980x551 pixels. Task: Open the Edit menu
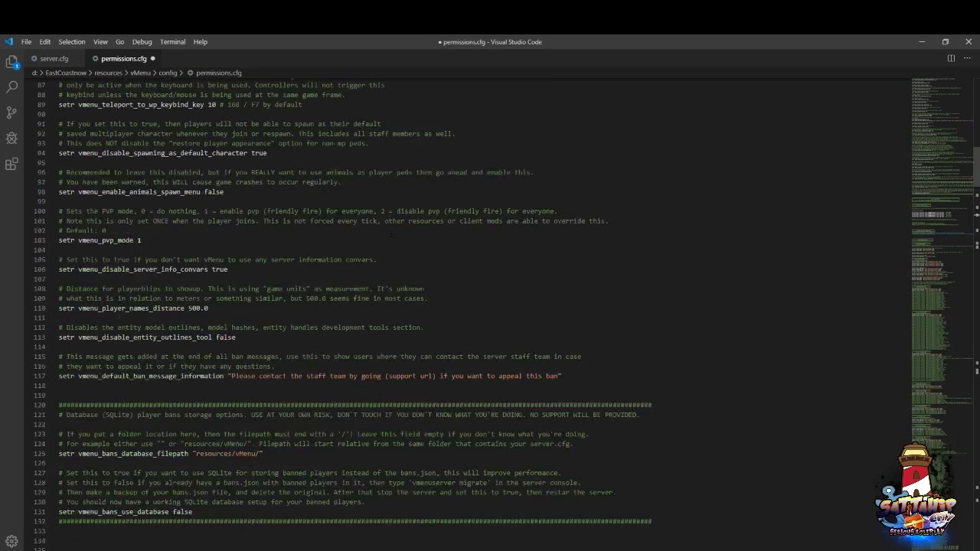click(x=45, y=42)
